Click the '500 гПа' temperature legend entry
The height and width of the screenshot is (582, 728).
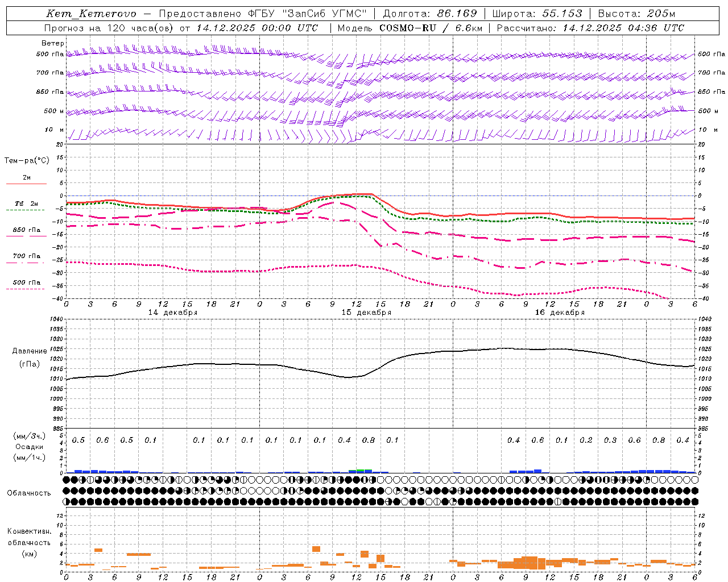tap(27, 282)
